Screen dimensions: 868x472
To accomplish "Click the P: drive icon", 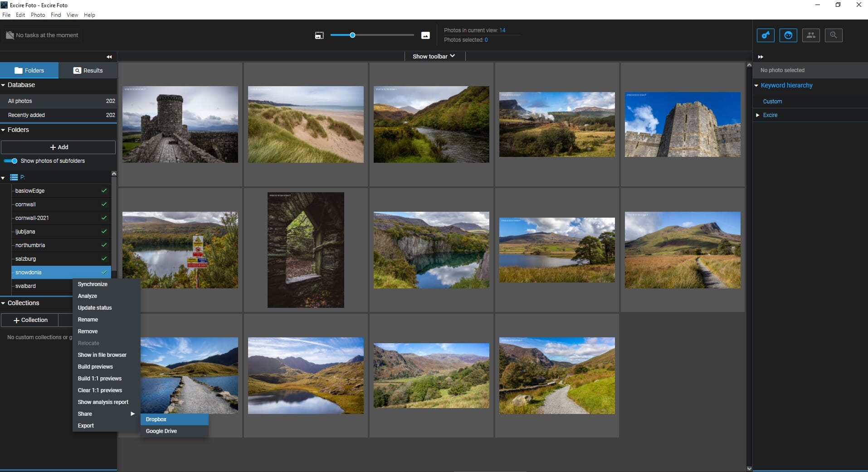I will pyautogui.click(x=14, y=177).
